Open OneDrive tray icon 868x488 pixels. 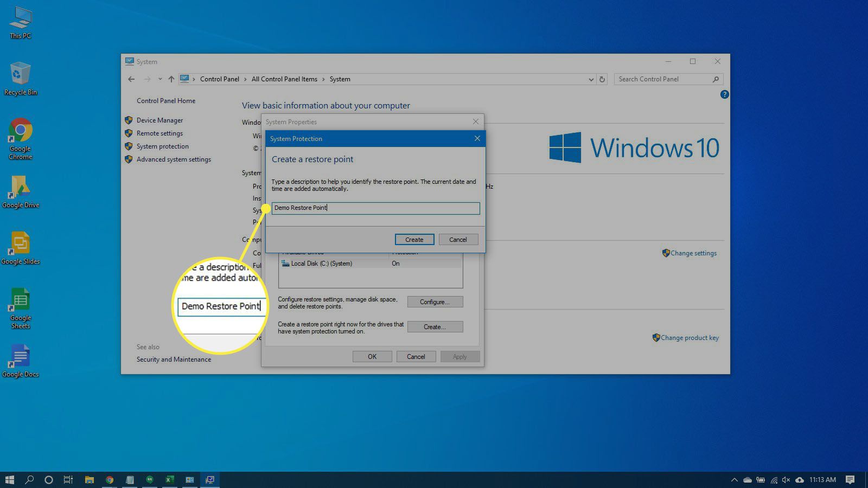click(748, 479)
